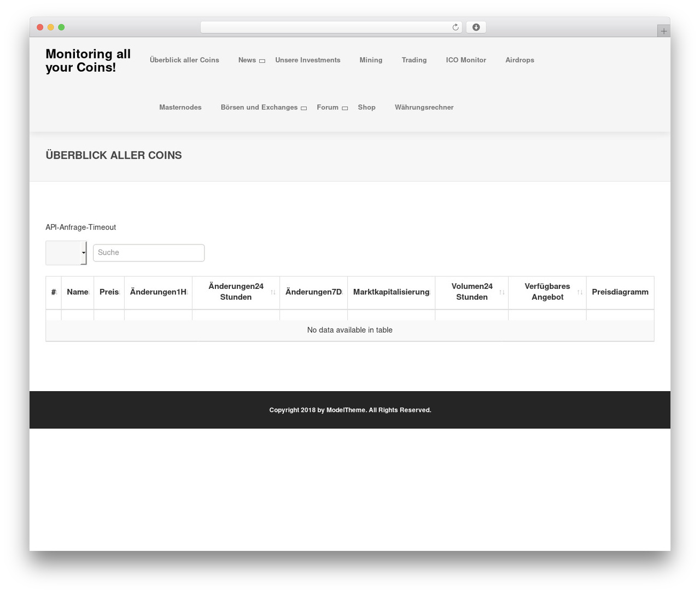Select Trading in the navigation

[x=414, y=60]
